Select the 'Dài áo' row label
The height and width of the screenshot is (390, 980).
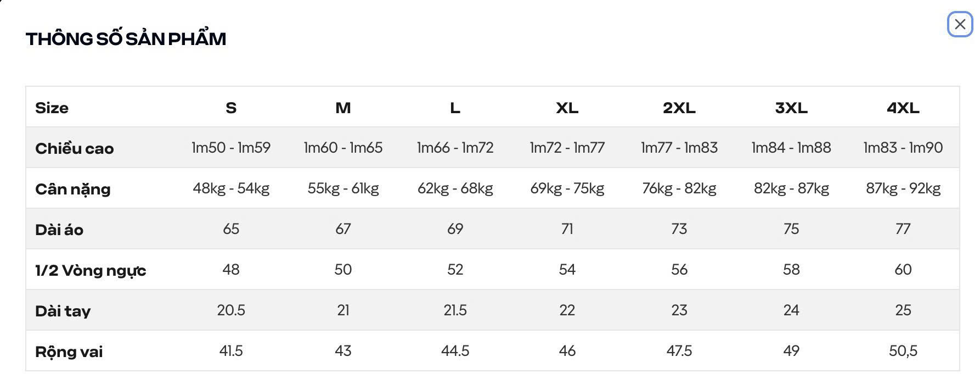point(59,230)
